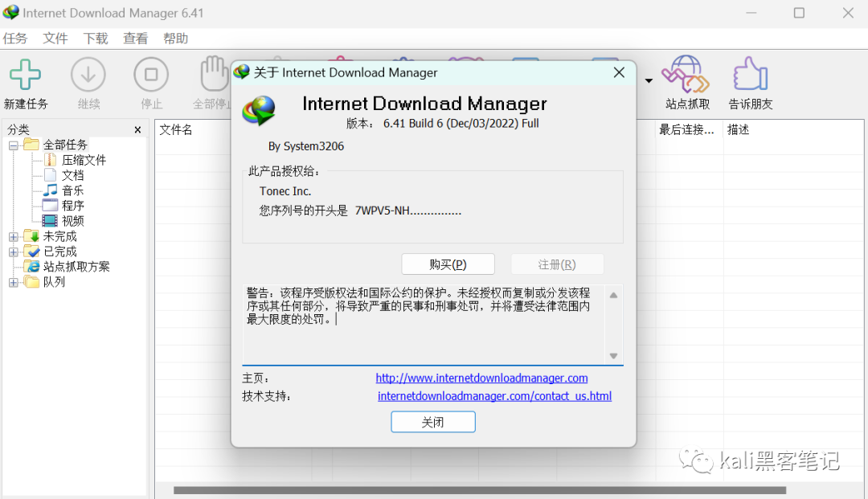
Task: Select the 已完成 folder
Action: [x=59, y=252]
